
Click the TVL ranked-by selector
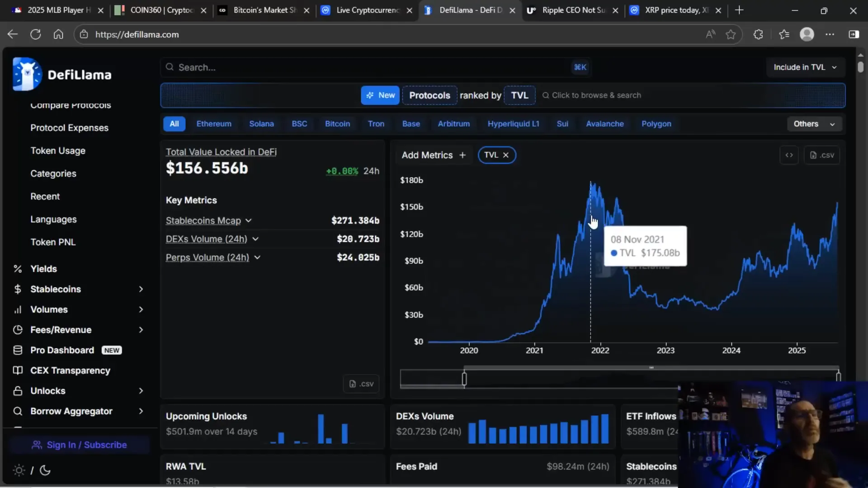click(x=519, y=95)
